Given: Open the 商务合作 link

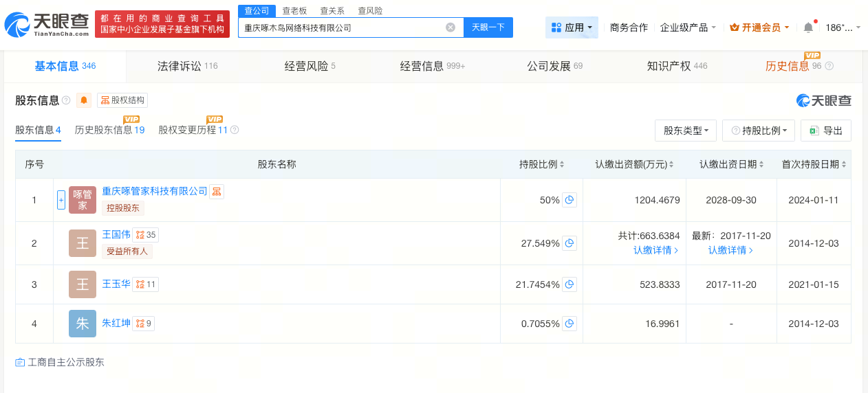Looking at the screenshot, I should 629,27.
